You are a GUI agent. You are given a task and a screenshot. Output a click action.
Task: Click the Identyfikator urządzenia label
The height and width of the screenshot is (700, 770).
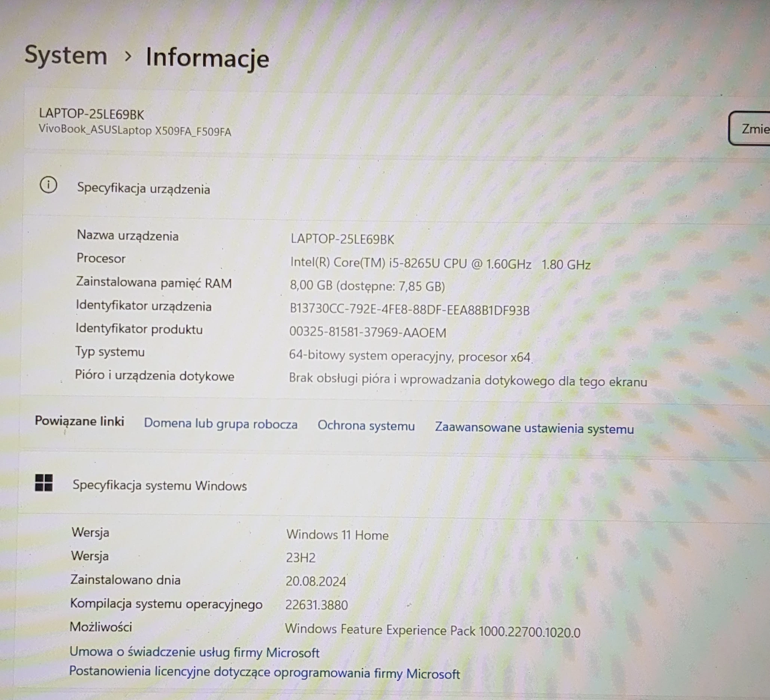(144, 306)
